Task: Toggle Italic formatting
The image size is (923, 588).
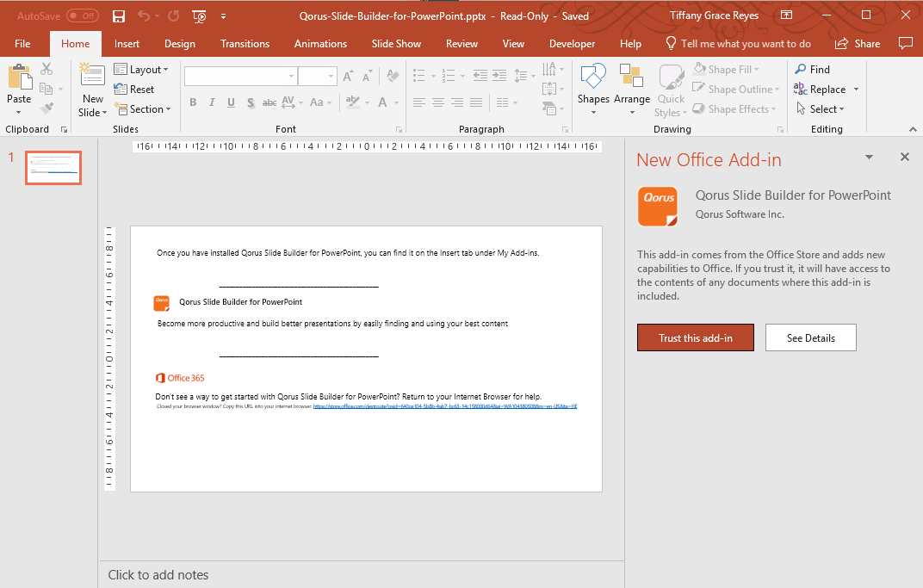Action: pos(212,102)
